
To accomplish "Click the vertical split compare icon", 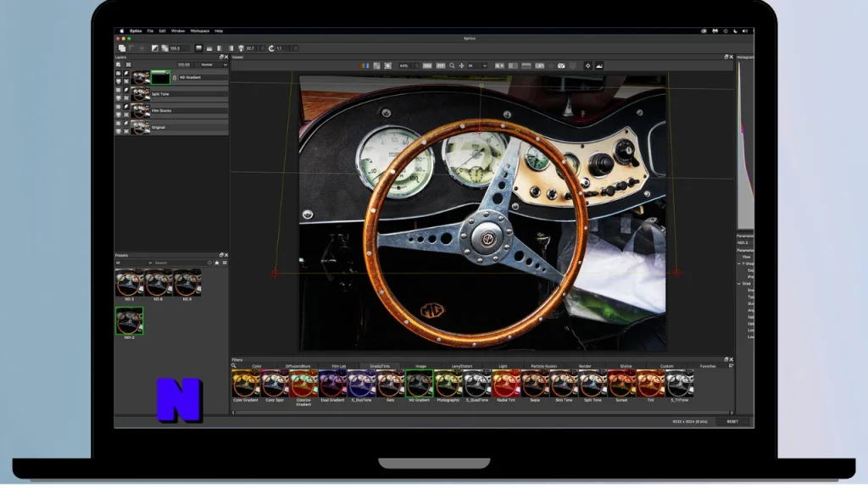I will [513, 65].
